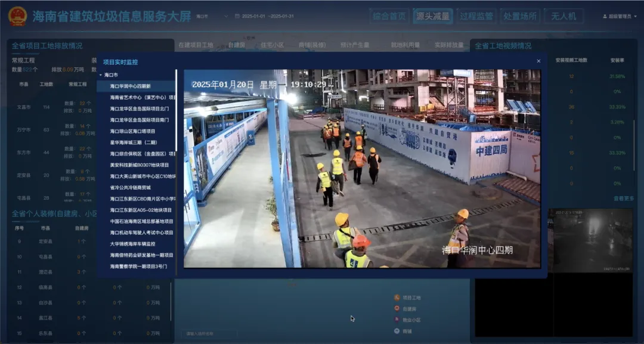Collapse the 海口市 tree node

click(101, 75)
